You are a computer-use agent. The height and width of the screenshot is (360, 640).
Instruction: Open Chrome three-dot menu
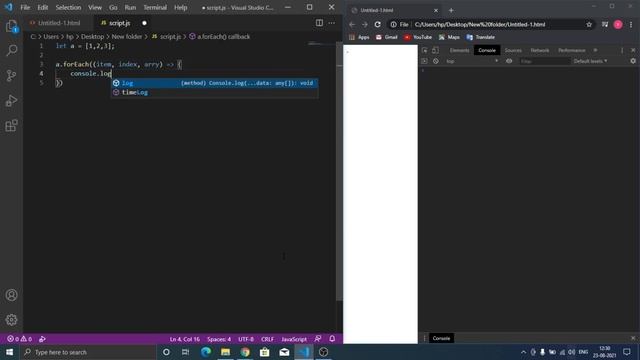(631, 24)
